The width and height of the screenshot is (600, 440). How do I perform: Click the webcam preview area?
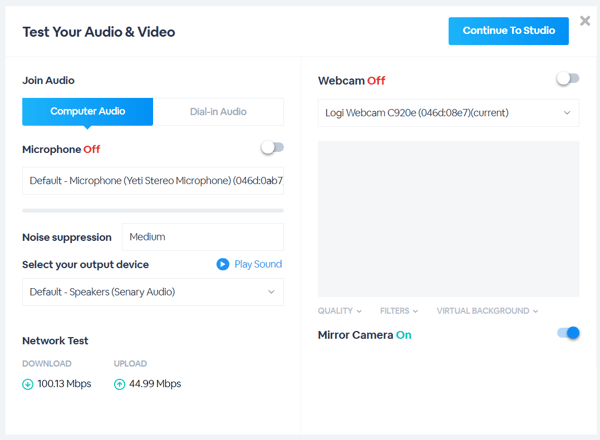(x=448, y=218)
